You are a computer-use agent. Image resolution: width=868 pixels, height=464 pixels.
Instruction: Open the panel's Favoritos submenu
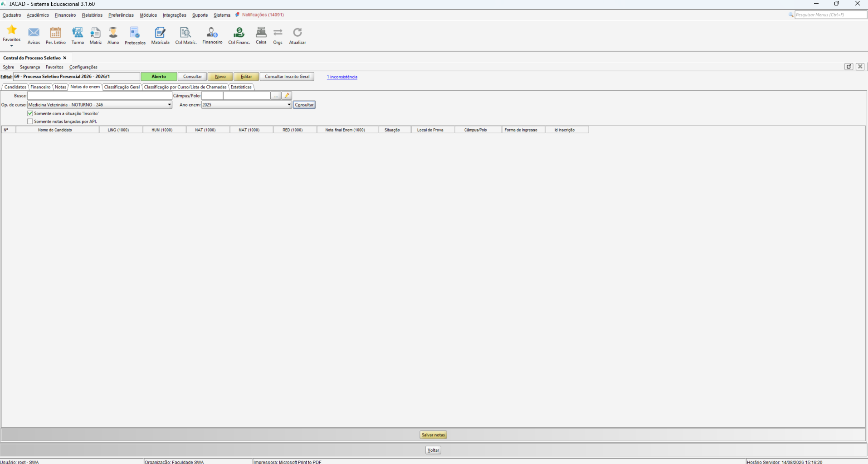54,67
